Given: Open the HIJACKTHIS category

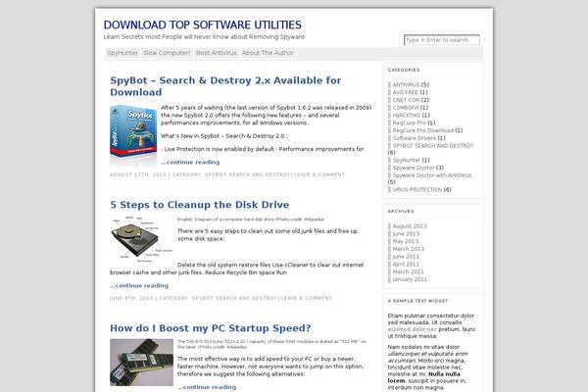Looking at the screenshot, I should [406, 116].
